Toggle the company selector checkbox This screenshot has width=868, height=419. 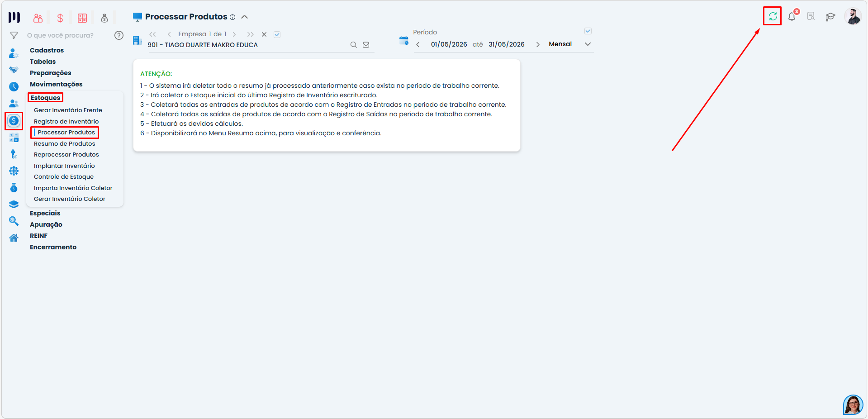click(x=277, y=34)
